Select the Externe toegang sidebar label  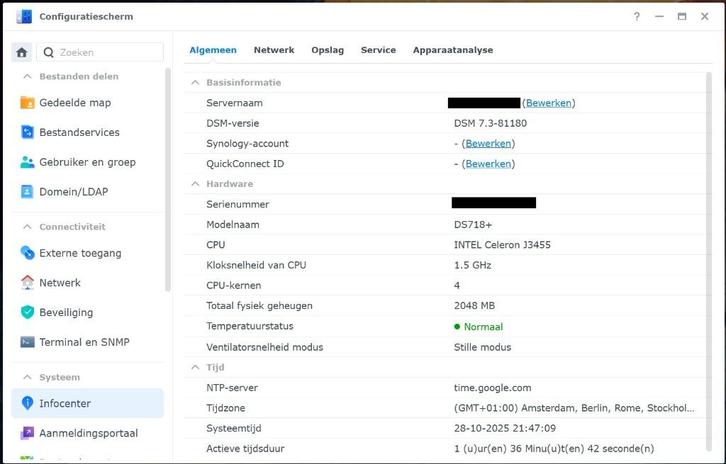(x=80, y=253)
